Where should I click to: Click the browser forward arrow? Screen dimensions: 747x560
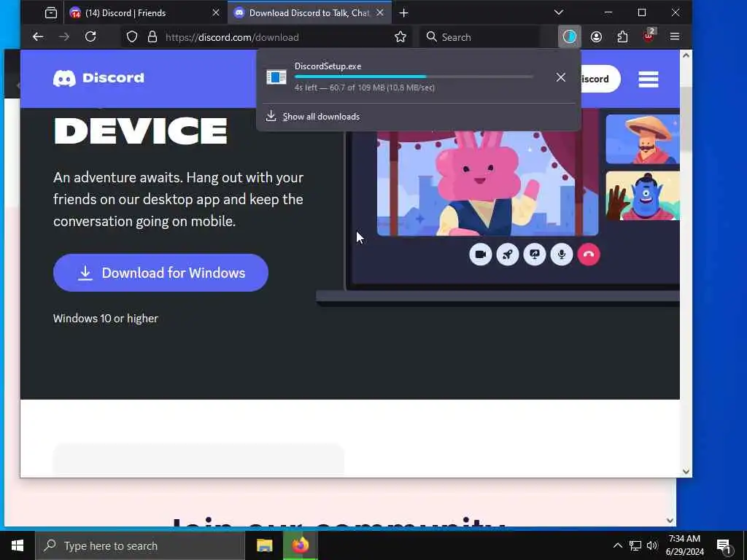pos(64,36)
